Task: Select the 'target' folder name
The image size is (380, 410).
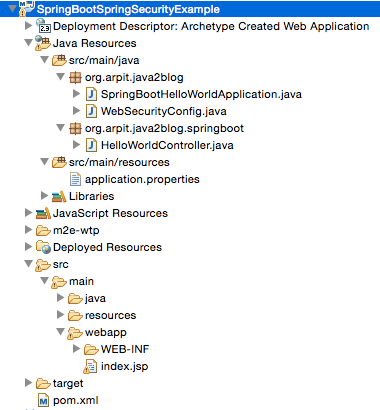Action: [x=68, y=384]
